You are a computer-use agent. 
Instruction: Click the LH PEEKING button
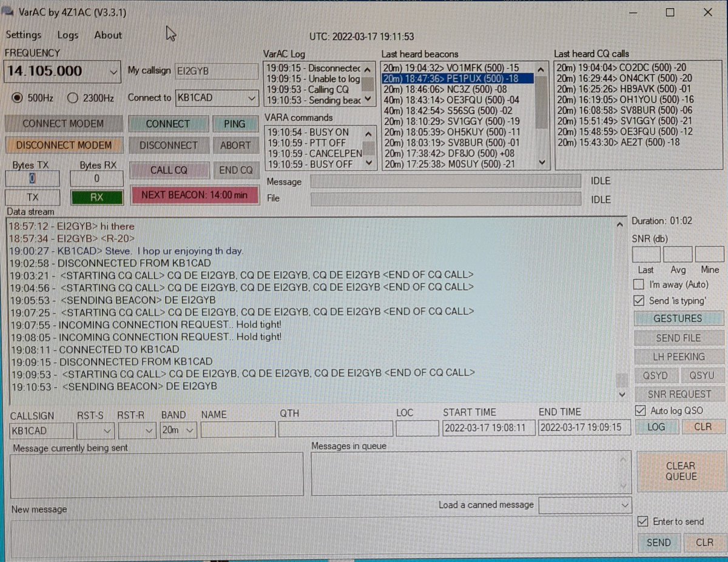point(678,356)
